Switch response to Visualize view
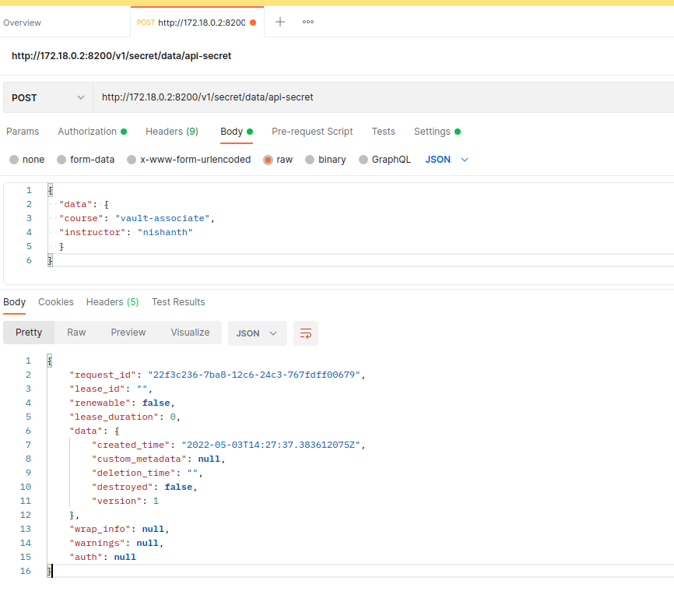 click(x=190, y=333)
